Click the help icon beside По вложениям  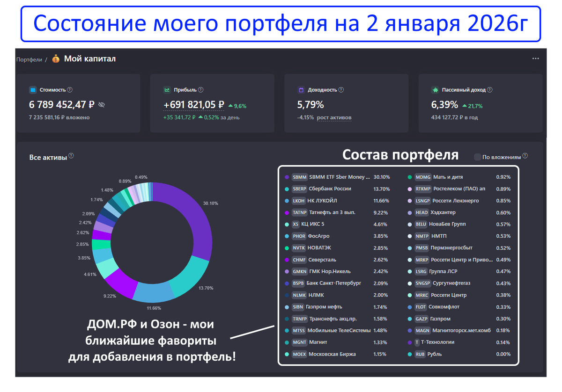coord(525,156)
